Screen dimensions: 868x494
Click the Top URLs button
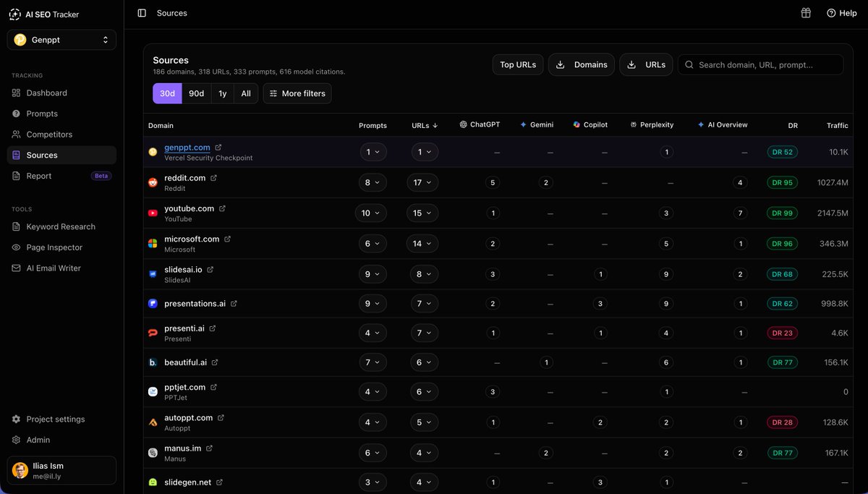click(x=518, y=64)
